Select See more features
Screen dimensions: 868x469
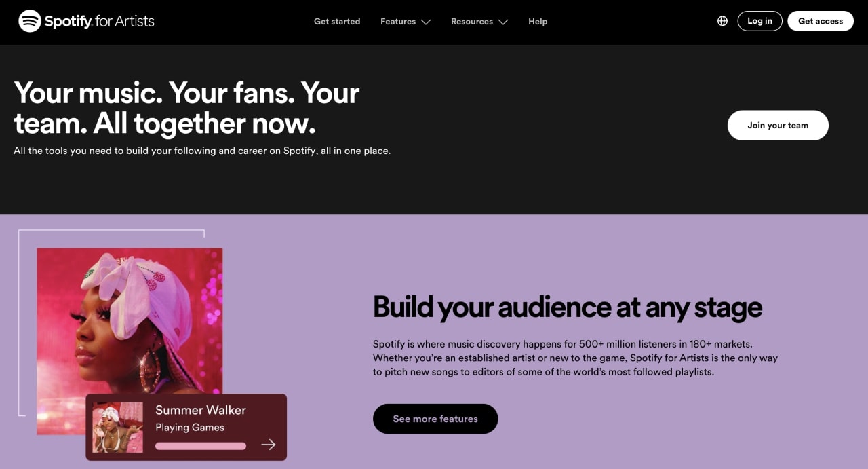click(x=435, y=419)
